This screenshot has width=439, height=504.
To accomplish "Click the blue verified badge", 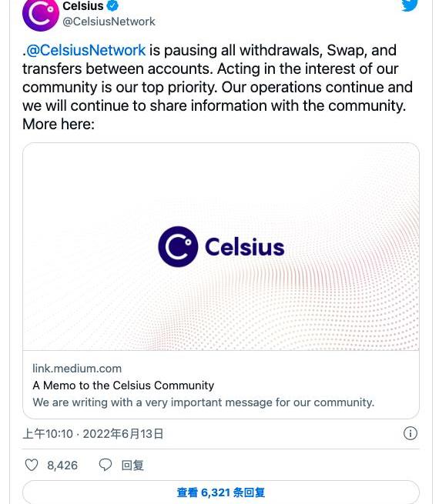I will [x=112, y=6].
